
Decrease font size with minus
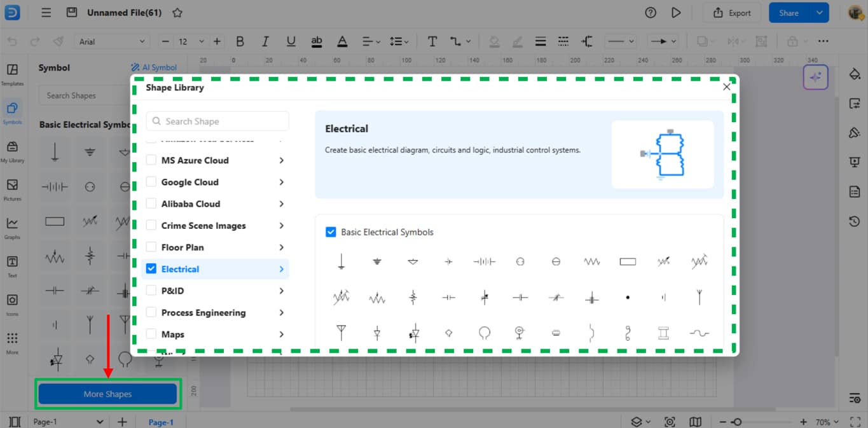click(x=166, y=41)
